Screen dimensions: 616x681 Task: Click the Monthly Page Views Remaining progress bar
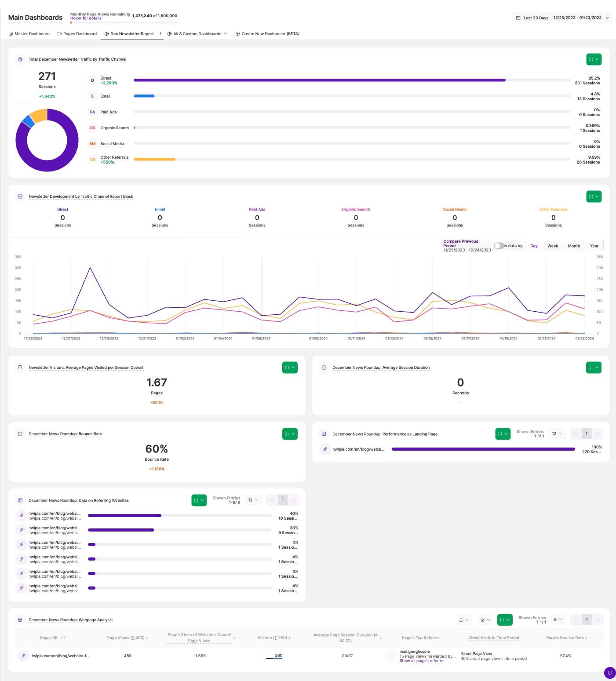click(124, 22)
